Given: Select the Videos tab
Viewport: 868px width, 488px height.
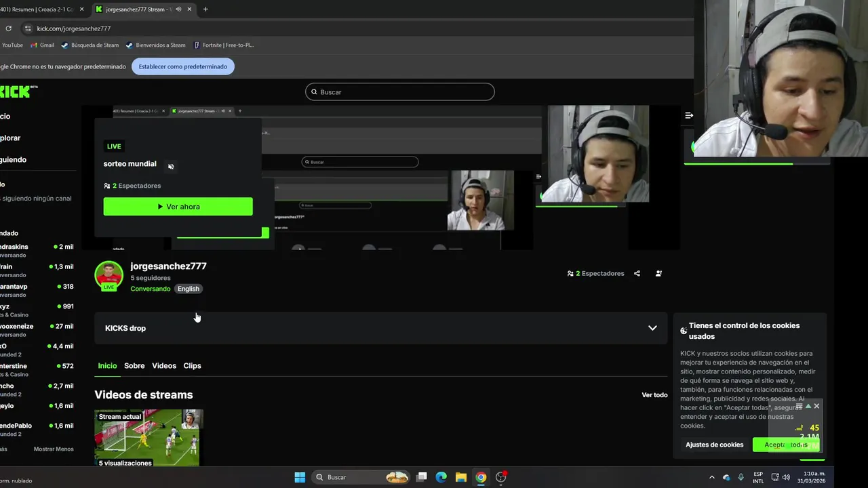Looking at the screenshot, I should click(x=164, y=366).
